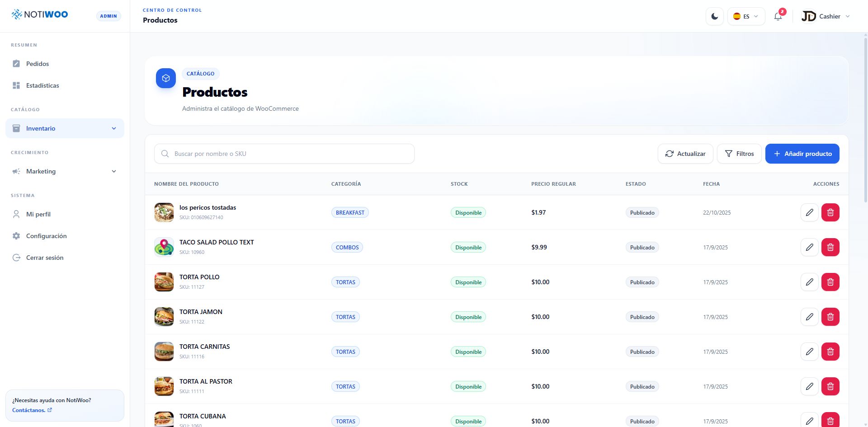Image resolution: width=868 pixels, height=427 pixels.
Task: Open the Filtros button
Action: pyautogui.click(x=739, y=154)
